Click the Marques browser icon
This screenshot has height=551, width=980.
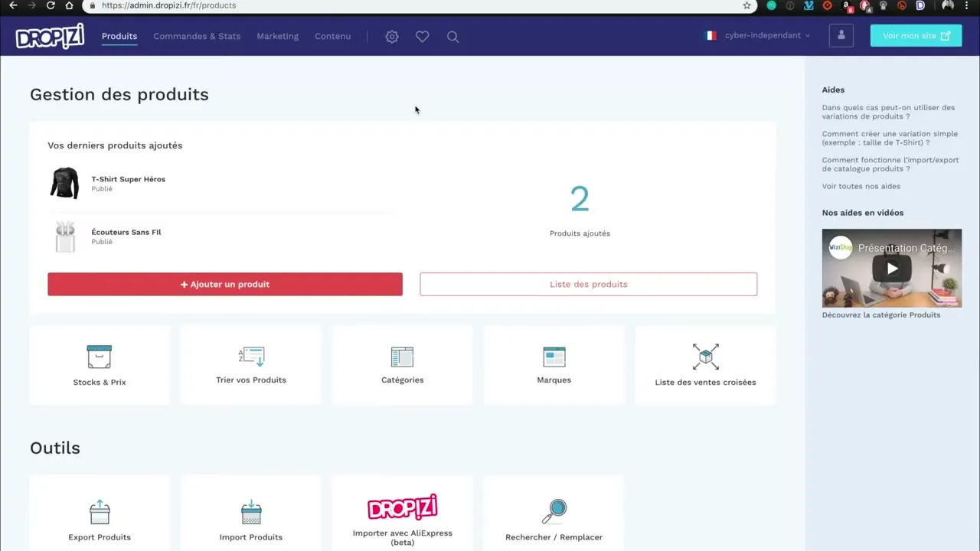pos(554,356)
